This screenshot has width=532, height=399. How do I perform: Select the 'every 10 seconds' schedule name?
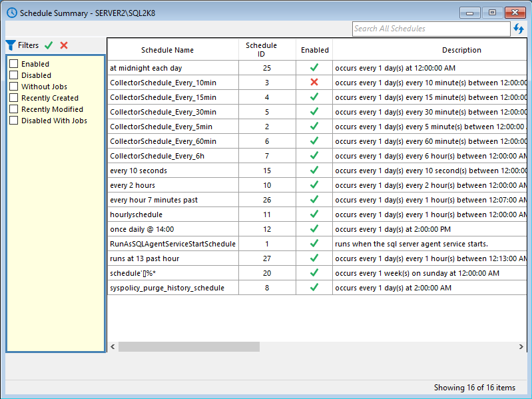pyautogui.click(x=138, y=171)
